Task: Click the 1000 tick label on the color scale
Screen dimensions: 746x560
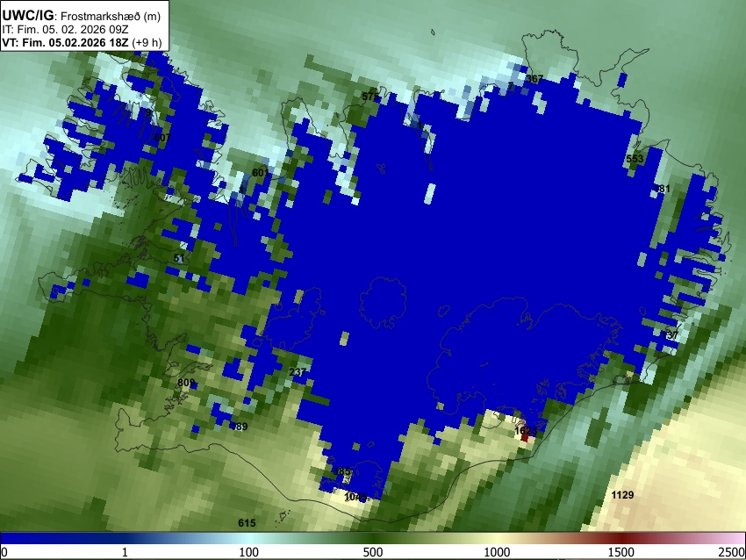Action: click(497, 552)
